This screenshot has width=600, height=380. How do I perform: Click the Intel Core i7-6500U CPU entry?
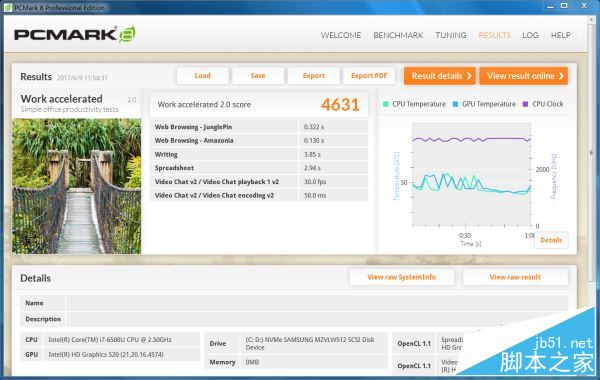[x=110, y=339]
